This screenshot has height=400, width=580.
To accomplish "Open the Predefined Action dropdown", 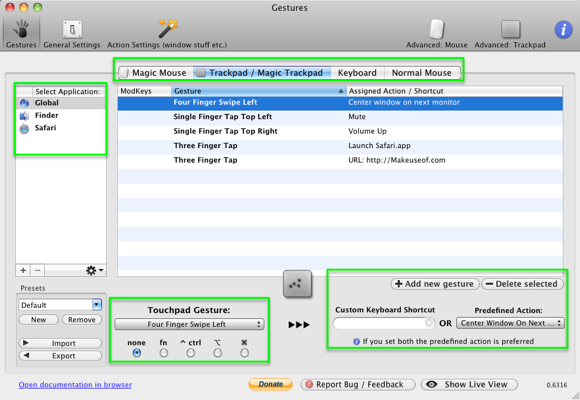I will pos(510,323).
